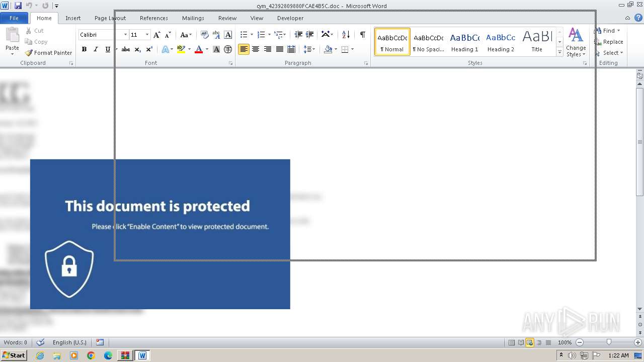Viewport: 644px width, 362px height.
Task: Click Center alignment icon
Action: coord(256,49)
